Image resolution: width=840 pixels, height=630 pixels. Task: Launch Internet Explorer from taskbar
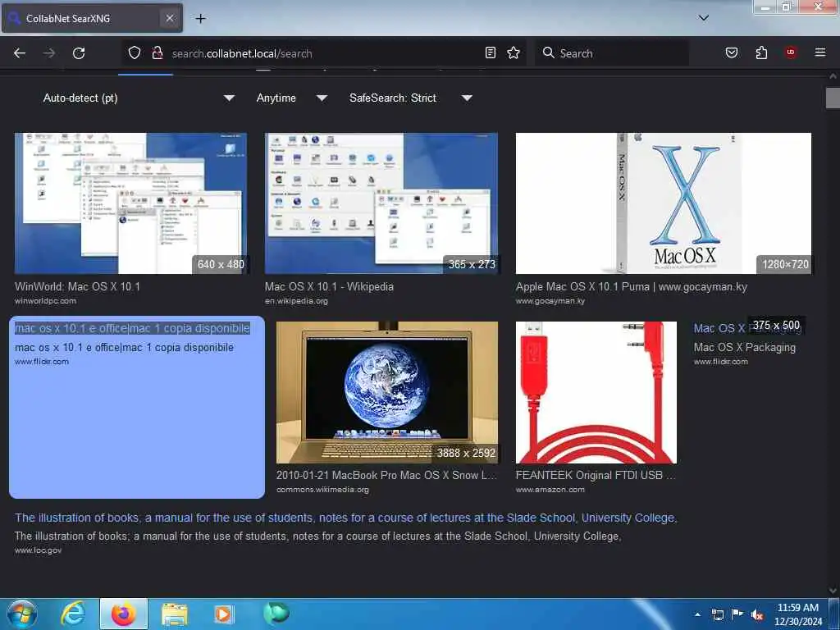[73, 614]
